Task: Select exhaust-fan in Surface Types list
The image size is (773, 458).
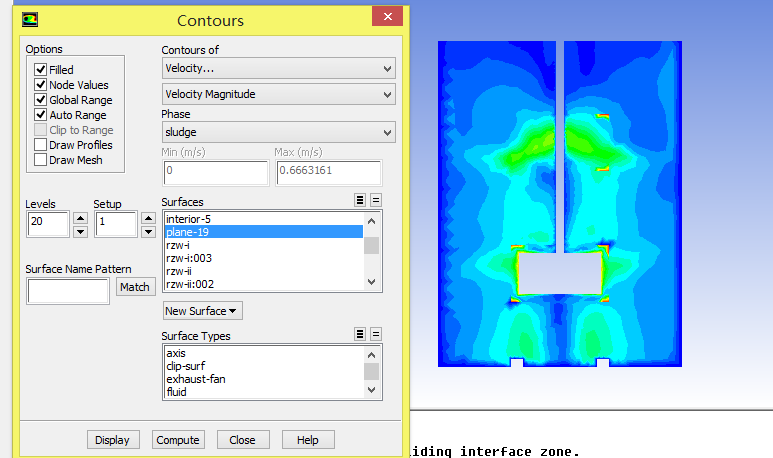Action: tap(264, 379)
